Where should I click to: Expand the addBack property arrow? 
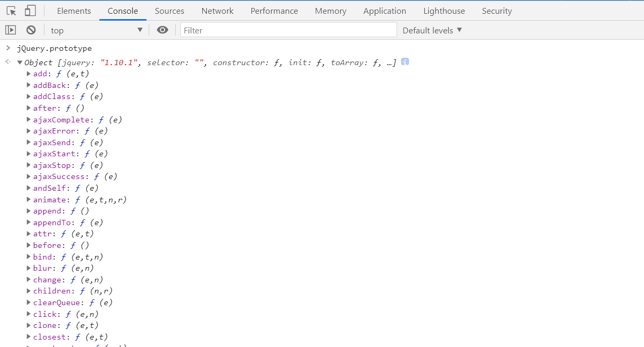(x=29, y=85)
